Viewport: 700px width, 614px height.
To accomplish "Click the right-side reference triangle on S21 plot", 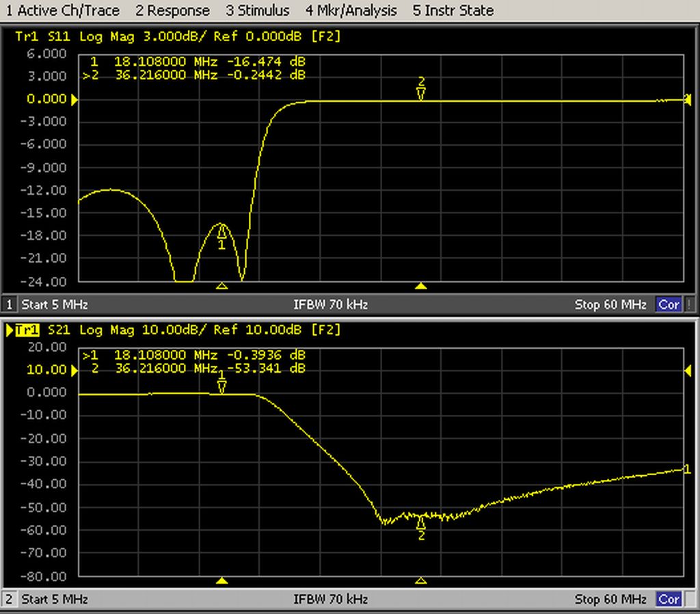I will (x=688, y=370).
